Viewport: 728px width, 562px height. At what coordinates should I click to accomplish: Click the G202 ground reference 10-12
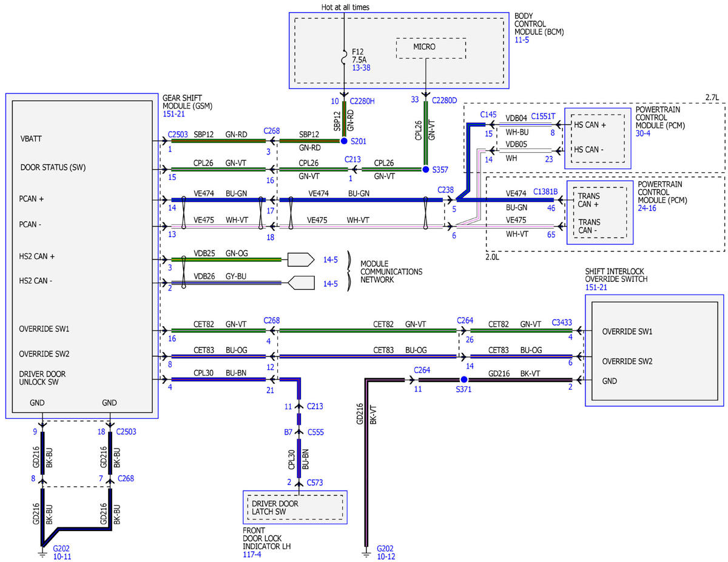tap(386, 556)
